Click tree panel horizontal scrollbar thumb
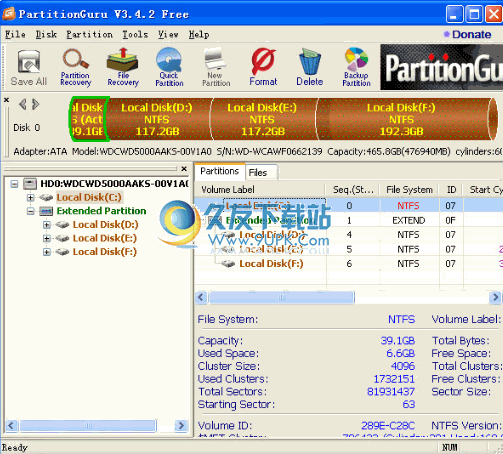Viewport: 503px width, 454px height. pos(88,426)
